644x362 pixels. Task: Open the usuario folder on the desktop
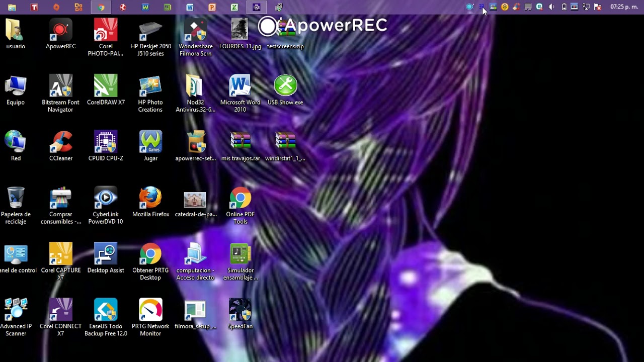click(16, 34)
